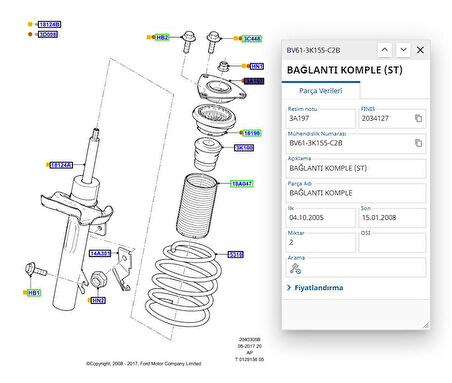Copy engineering number BV61-3K155-C2B
Screen dimensions: 452x383
[418, 143]
